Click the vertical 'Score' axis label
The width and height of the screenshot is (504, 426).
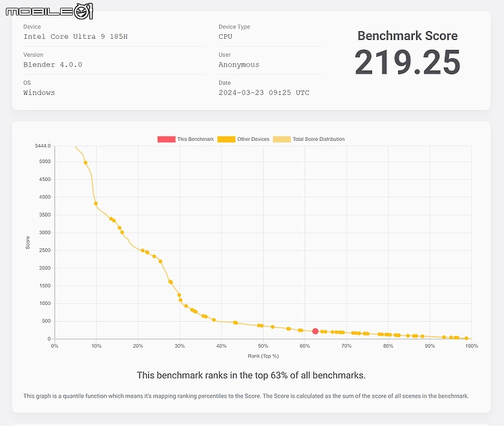[x=28, y=243]
